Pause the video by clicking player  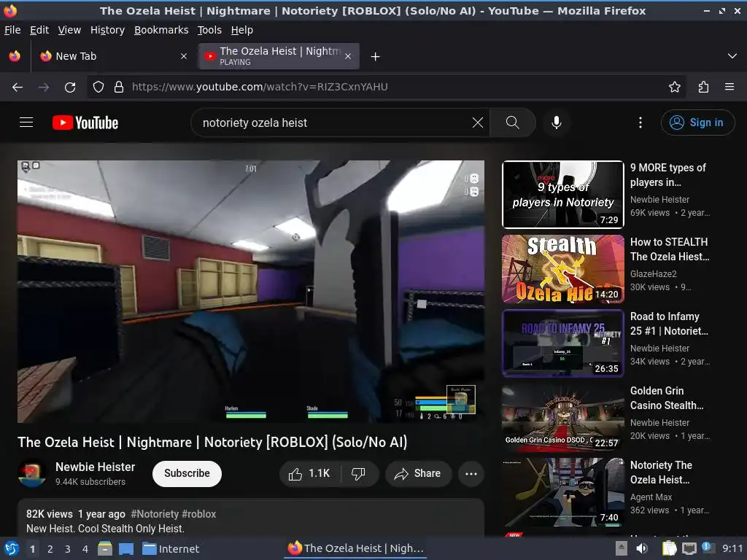coord(251,292)
